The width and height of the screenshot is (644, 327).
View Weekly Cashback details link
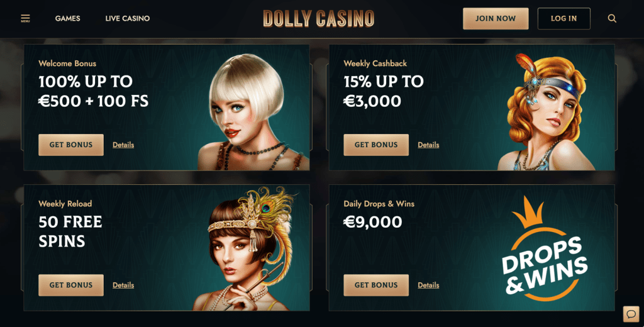(x=428, y=145)
